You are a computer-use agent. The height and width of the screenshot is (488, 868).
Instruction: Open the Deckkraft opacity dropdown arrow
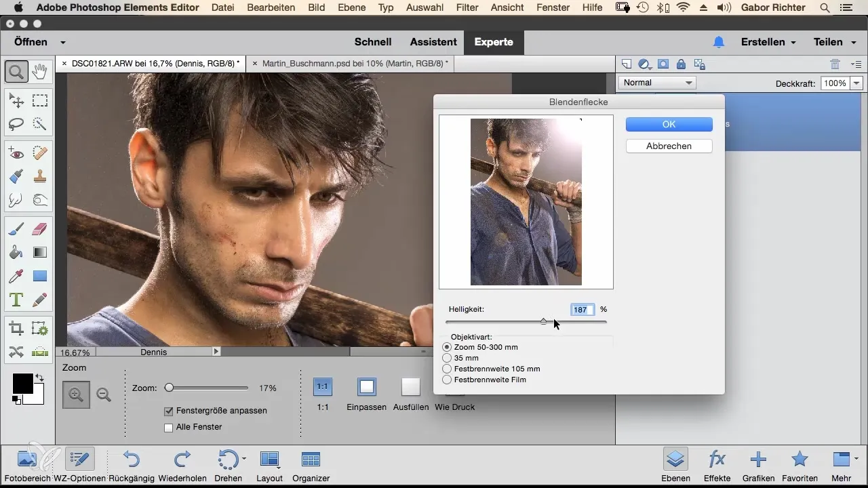pyautogui.click(x=856, y=83)
